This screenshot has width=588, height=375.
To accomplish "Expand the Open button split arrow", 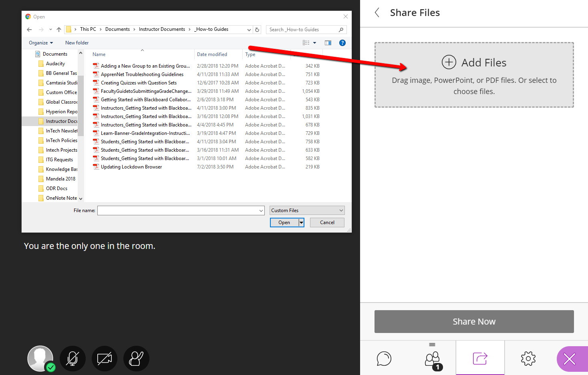I will point(302,223).
